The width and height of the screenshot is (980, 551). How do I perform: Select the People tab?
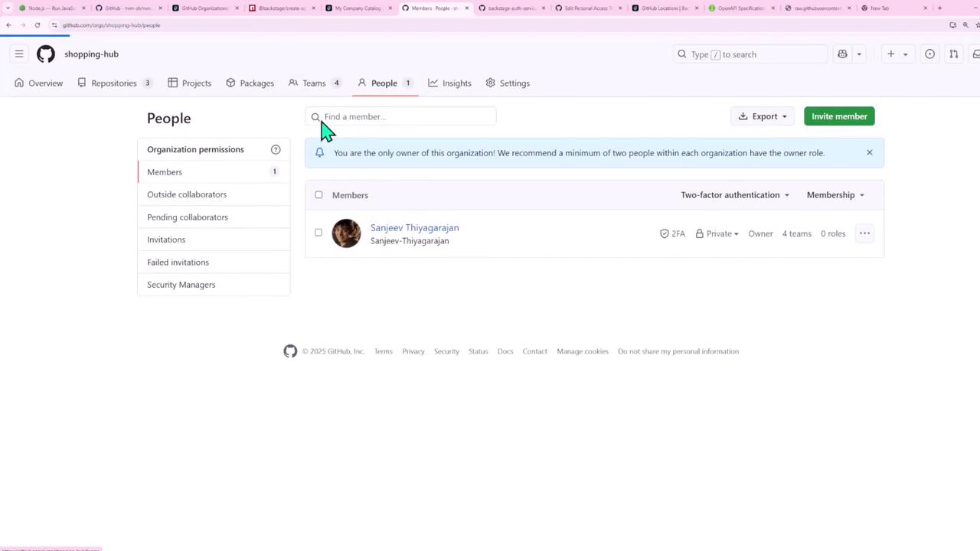point(384,83)
